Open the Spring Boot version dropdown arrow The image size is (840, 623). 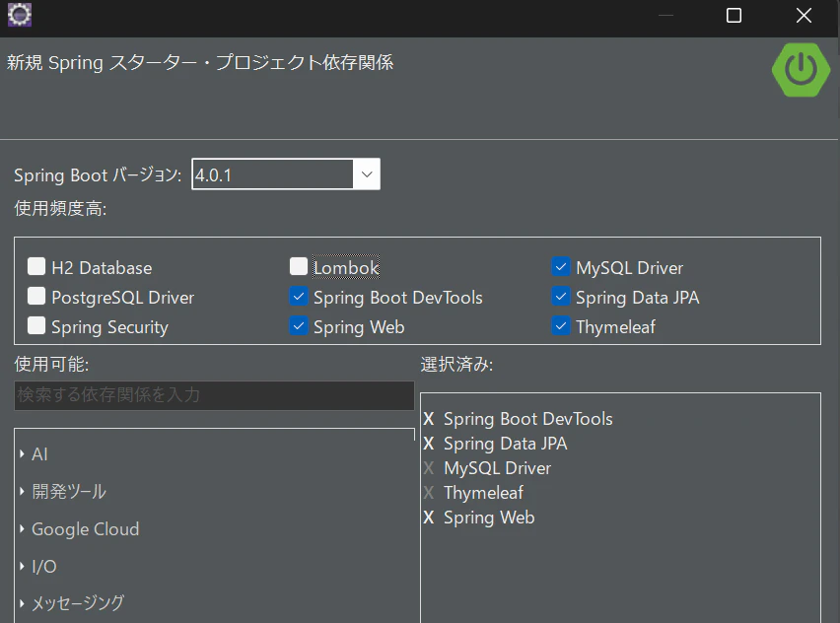pos(367,174)
